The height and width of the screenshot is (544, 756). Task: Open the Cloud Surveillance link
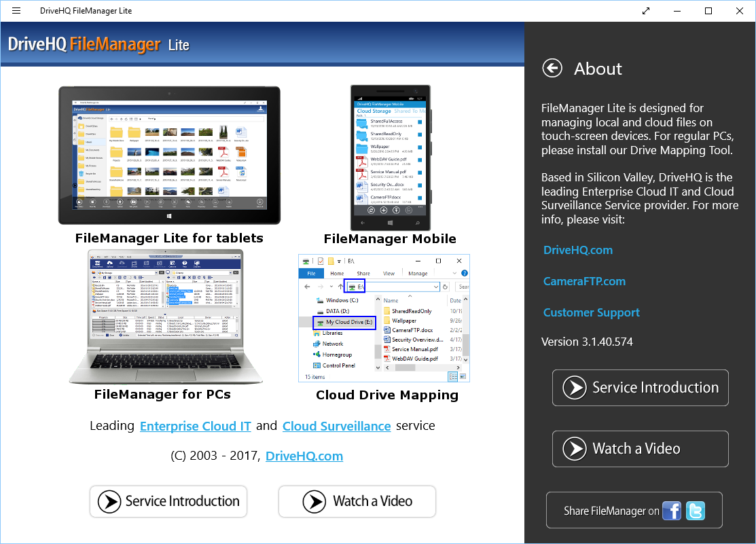[x=336, y=426]
